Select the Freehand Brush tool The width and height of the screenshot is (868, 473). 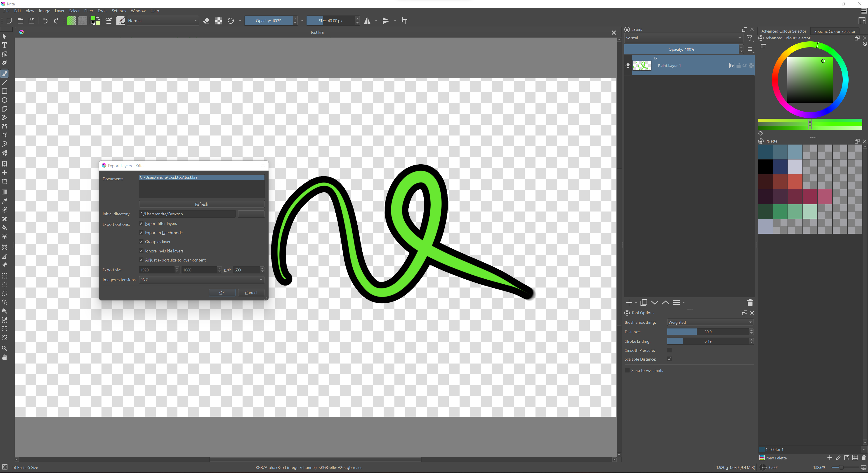coord(5,74)
